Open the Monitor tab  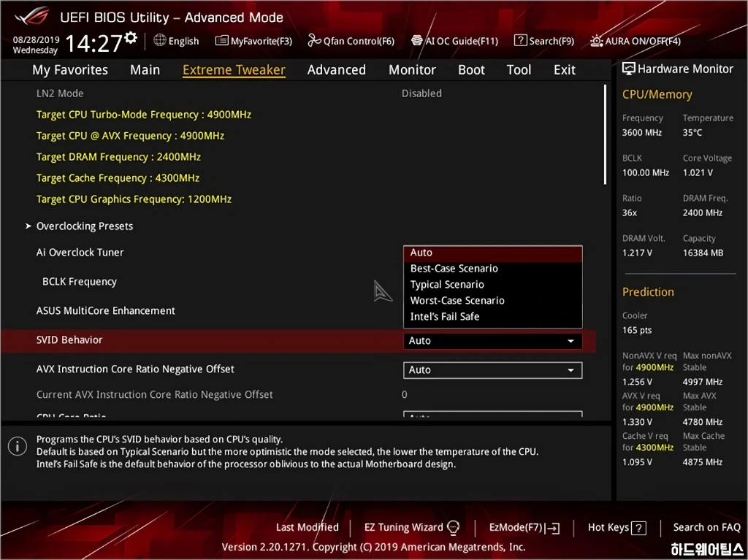click(x=412, y=69)
